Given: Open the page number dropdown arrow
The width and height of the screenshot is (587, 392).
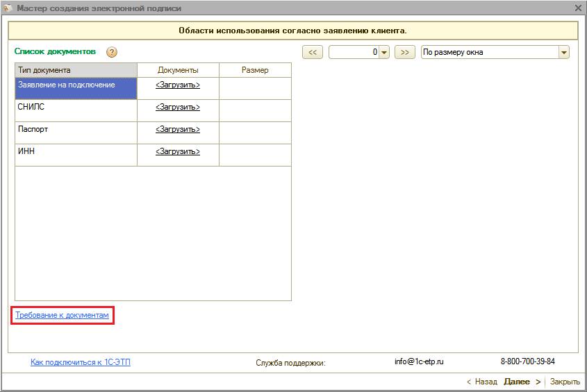Looking at the screenshot, I should click(384, 52).
